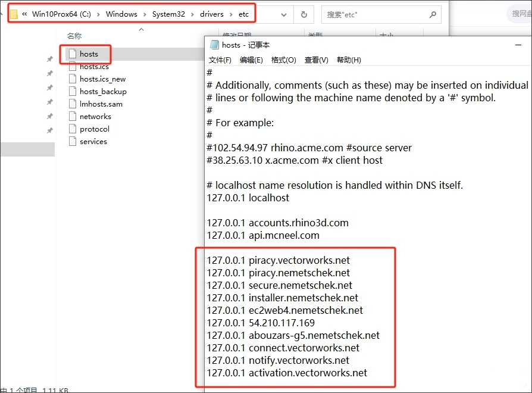Expand the double-chevron at the start of the address bar

(x=24, y=14)
